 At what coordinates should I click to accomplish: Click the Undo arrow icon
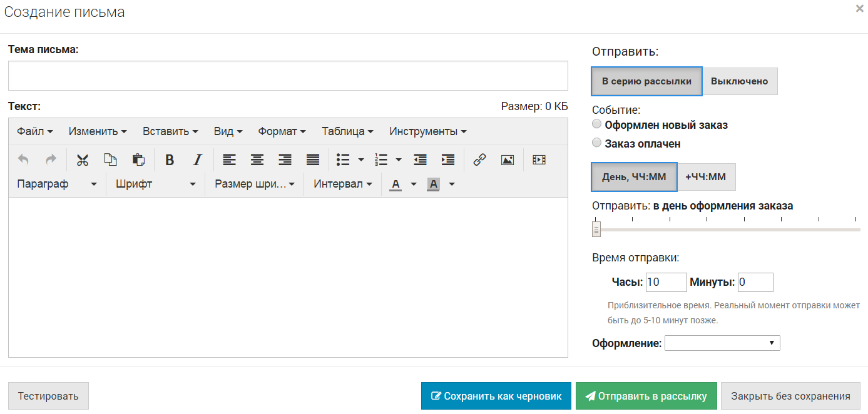[x=23, y=159]
